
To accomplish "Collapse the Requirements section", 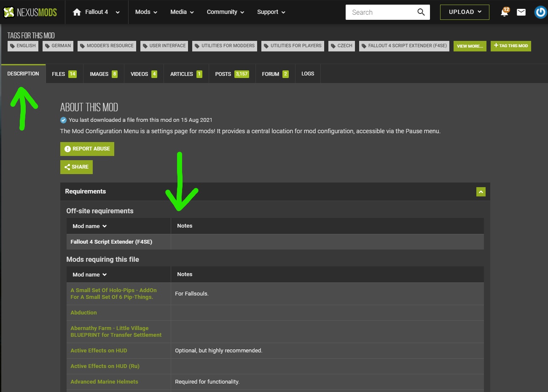I will (481, 192).
